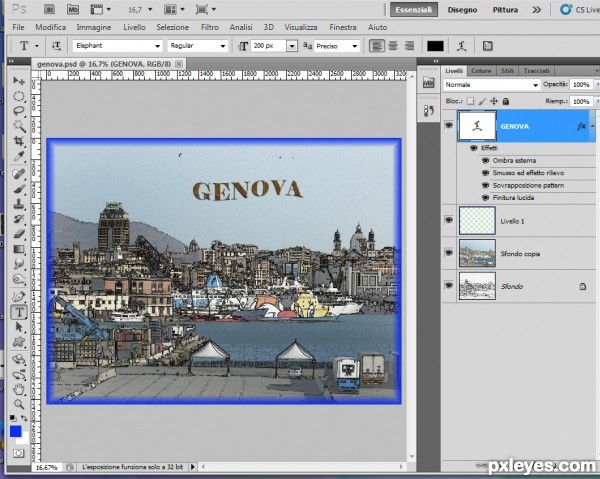Screen dimensions: 600x479
Task: Switch to the Stili tab
Action: tap(507, 71)
